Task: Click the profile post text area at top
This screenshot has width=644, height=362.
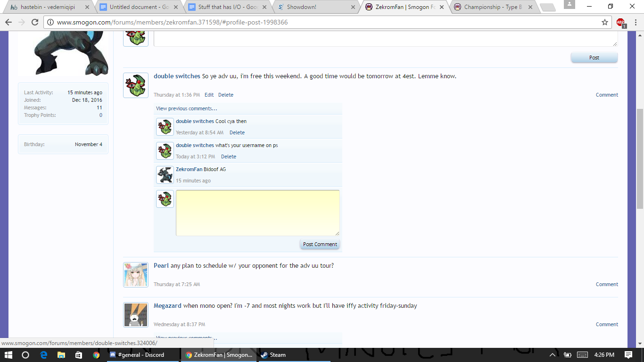Action: pyautogui.click(x=386, y=39)
